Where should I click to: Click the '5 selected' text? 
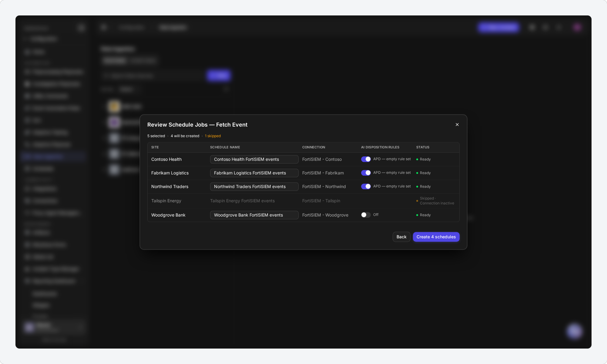point(156,136)
